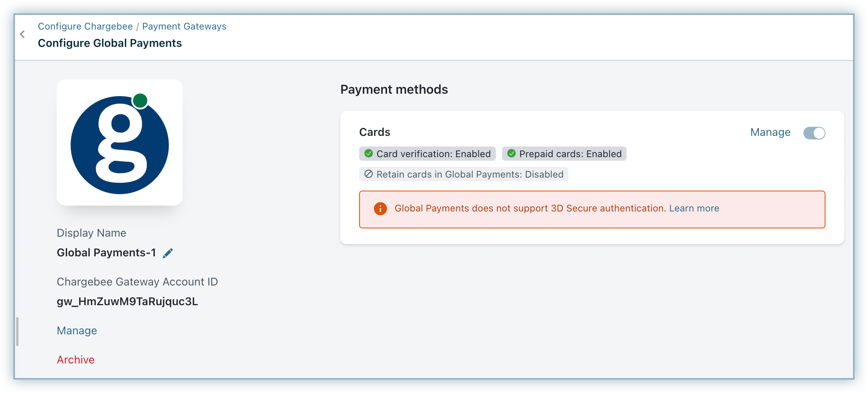Viewport: 868px width, 393px height.
Task: Click the Global Payments logo
Action: pyautogui.click(x=120, y=143)
